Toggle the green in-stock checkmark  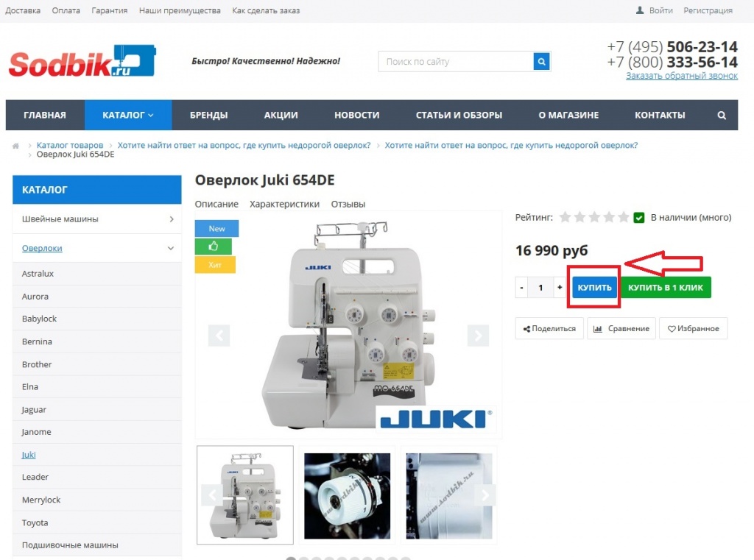click(638, 218)
